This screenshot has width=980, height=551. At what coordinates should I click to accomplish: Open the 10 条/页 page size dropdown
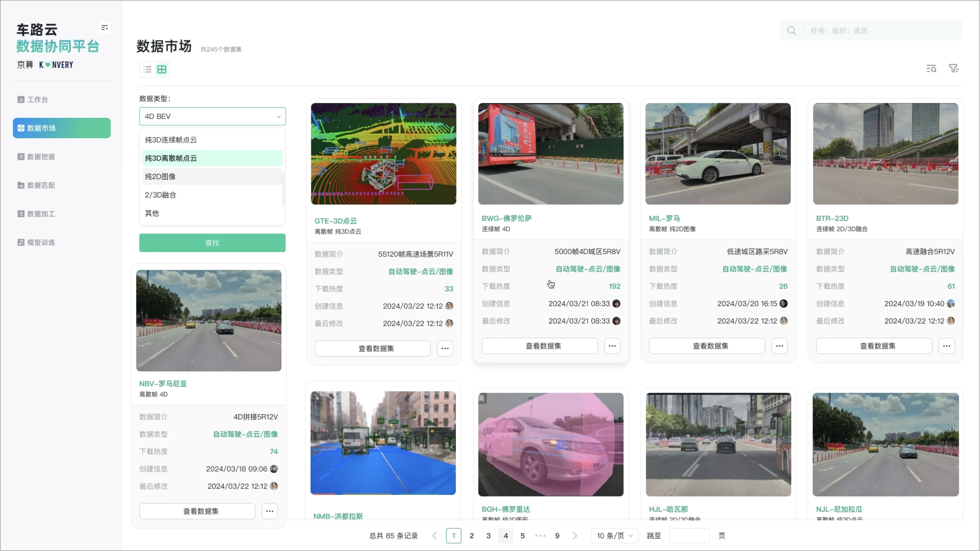614,536
